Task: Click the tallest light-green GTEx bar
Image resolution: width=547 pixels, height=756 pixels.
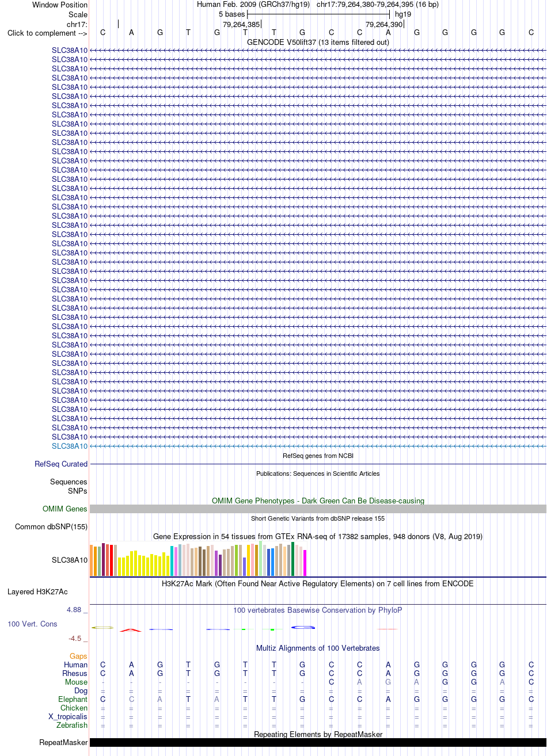Action: pyautogui.click(x=261, y=558)
